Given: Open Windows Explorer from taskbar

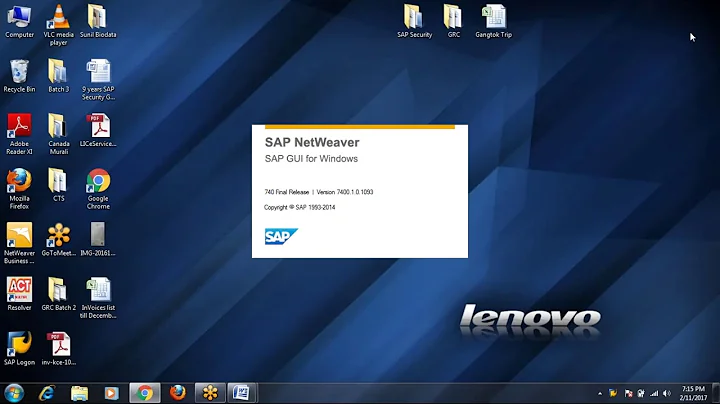Looking at the screenshot, I should coord(79,393).
